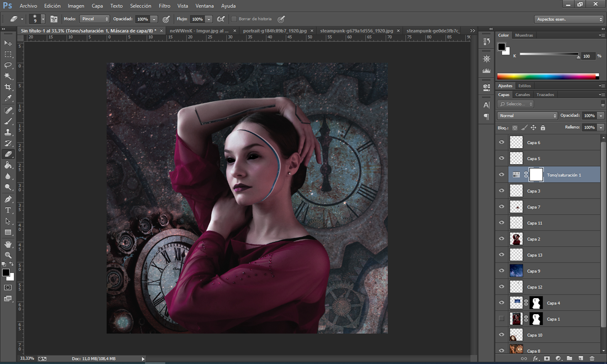607x364 pixels.
Task: Switch to the Canales tab
Action: click(522, 95)
